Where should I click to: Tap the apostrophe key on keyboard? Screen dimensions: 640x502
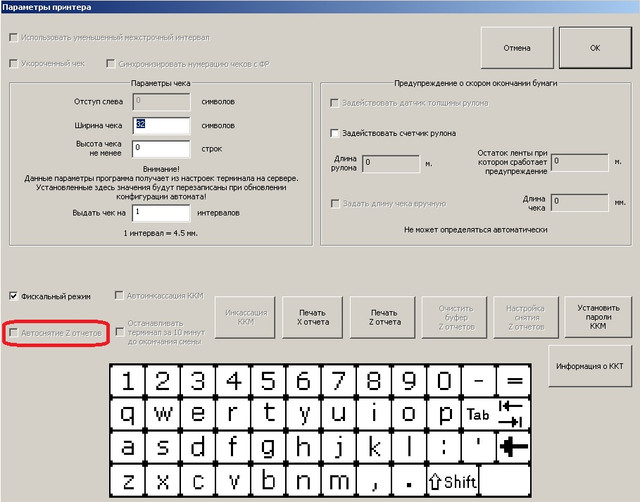[479, 447]
